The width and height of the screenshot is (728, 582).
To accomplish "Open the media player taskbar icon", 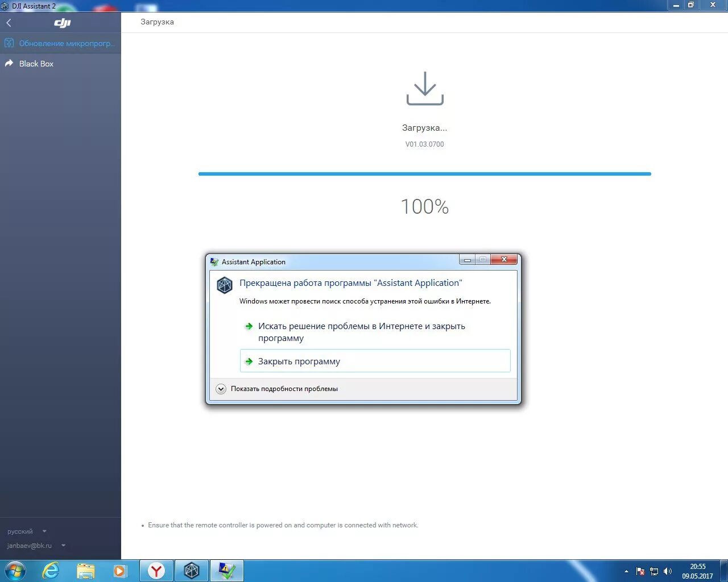I will pyautogui.click(x=120, y=570).
